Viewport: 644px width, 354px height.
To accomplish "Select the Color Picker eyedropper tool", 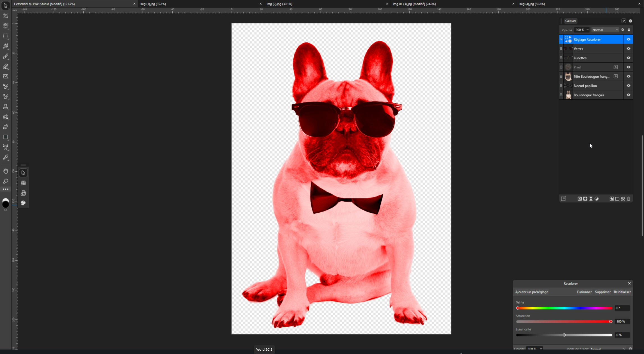I will point(6,157).
